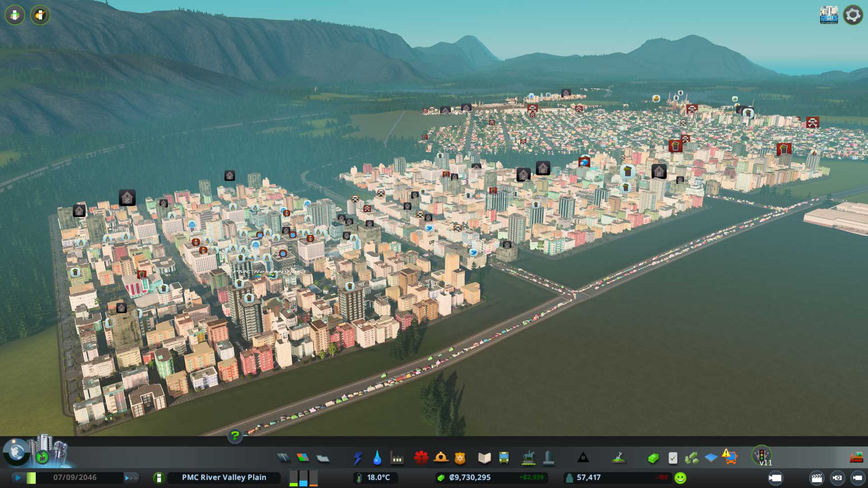Open the Water and Sewage menu
Image resolution: width=868 pixels, height=488 pixels.
377,458
